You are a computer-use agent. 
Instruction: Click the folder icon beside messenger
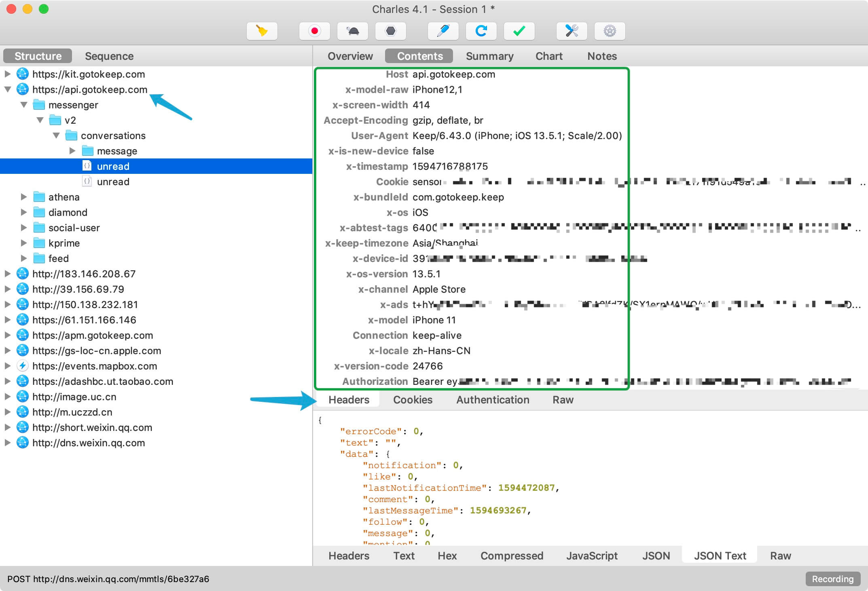click(39, 105)
